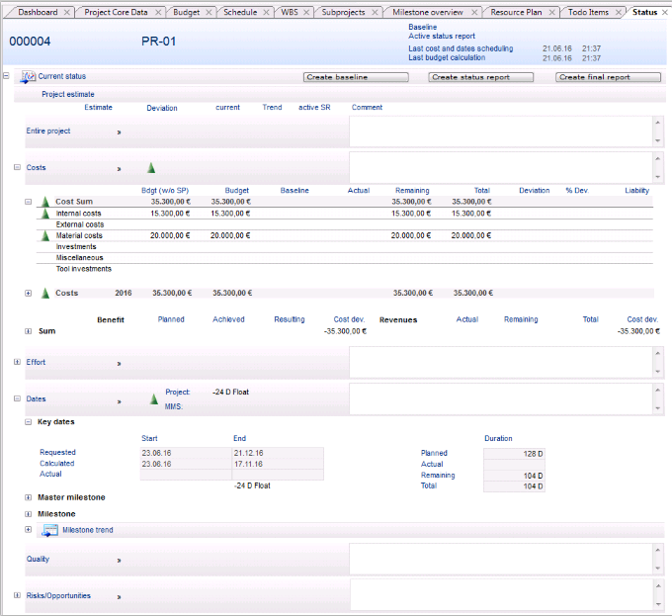Click Requested start date 23.06.16
This screenshot has height=616, width=672.
[186, 453]
